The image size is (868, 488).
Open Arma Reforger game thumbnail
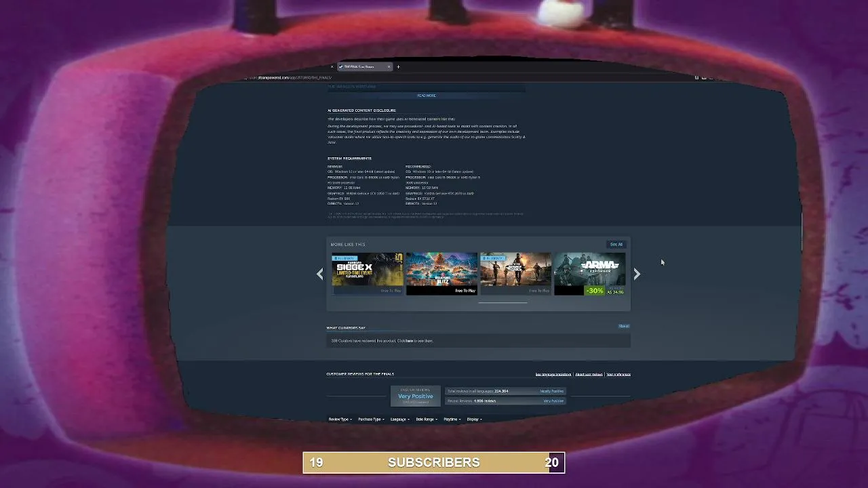coord(589,274)
